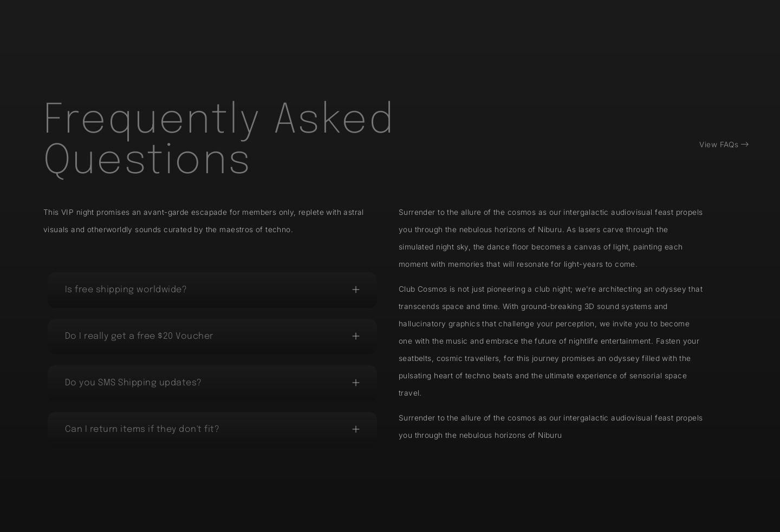Click the "Frequently Asked" heading line

(219, 119)
